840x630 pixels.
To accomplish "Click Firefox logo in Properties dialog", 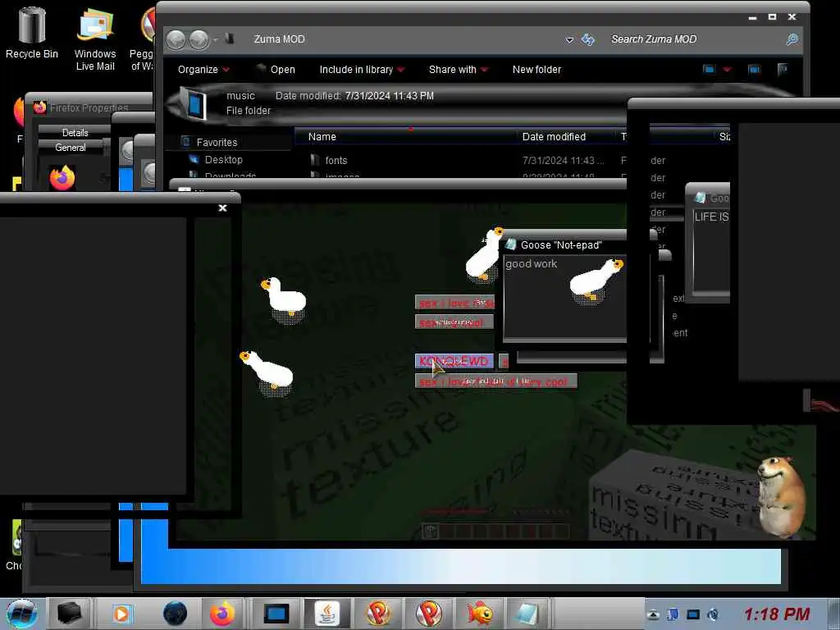I will (62, 178).
